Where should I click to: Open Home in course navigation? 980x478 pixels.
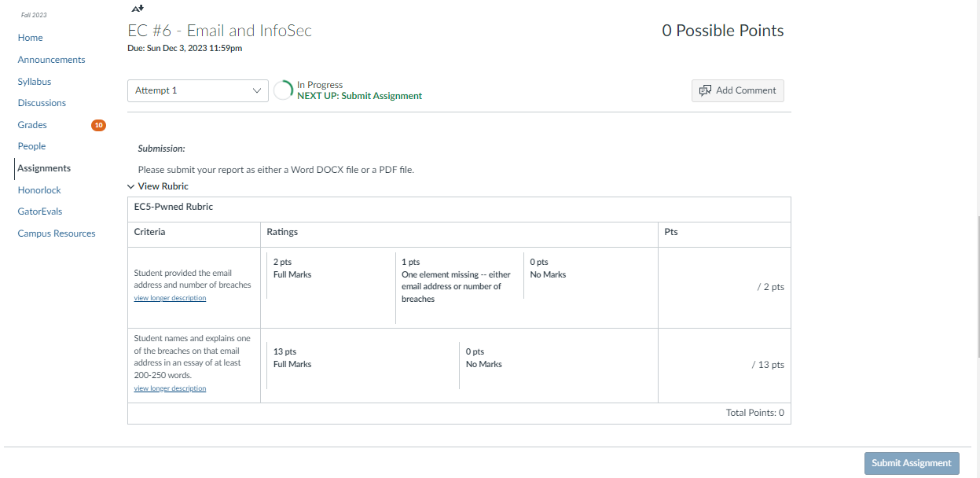(x=31, y=38)
